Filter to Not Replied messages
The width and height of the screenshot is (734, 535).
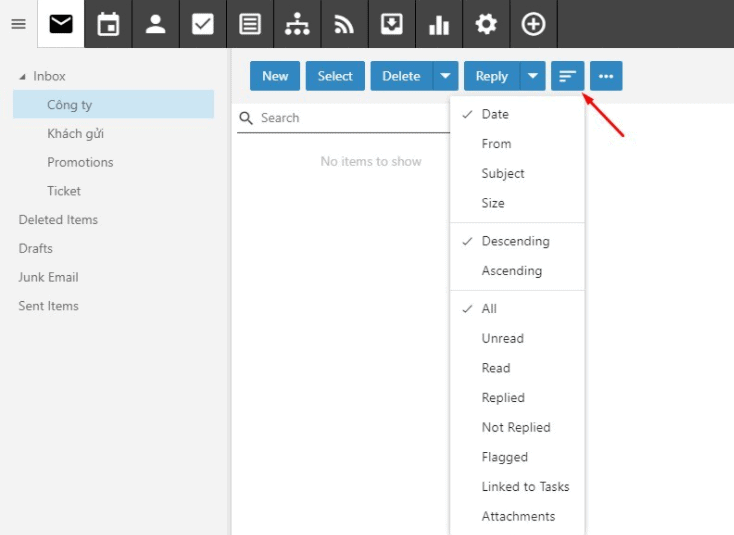pos(517,427)
